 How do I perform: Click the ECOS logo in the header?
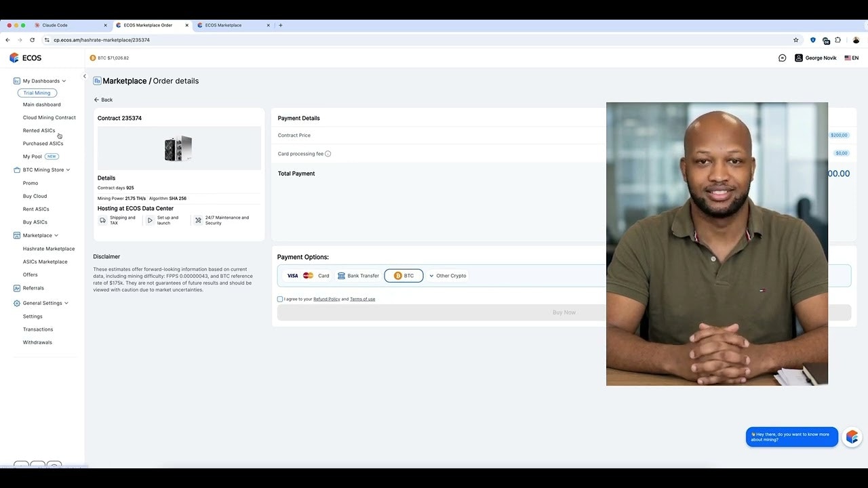25,58
